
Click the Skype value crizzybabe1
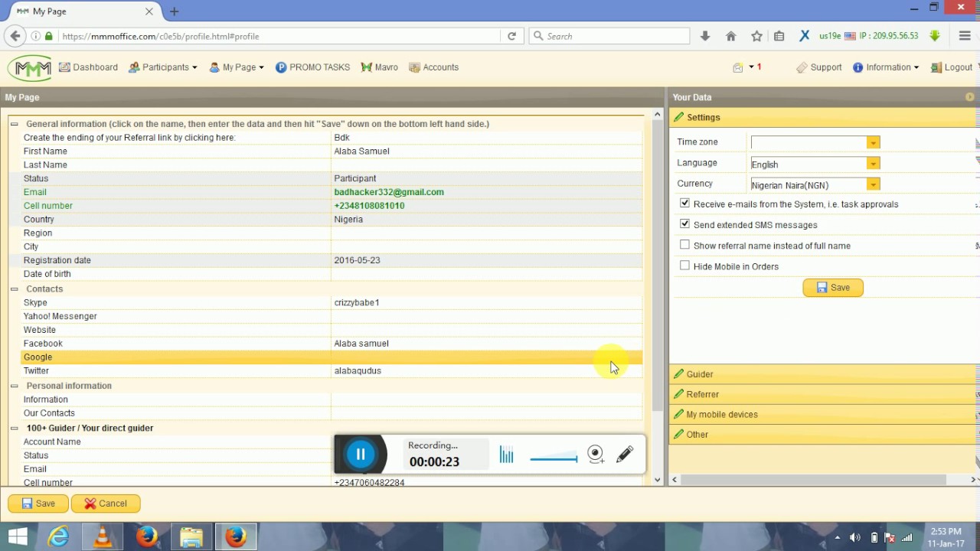[x=357, y=302]
